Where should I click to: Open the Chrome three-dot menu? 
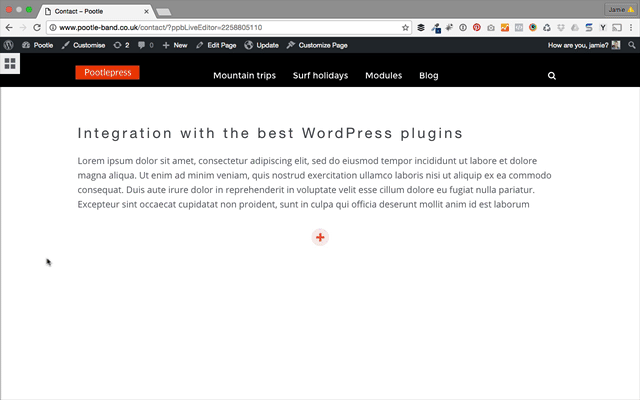coord(631,27)
